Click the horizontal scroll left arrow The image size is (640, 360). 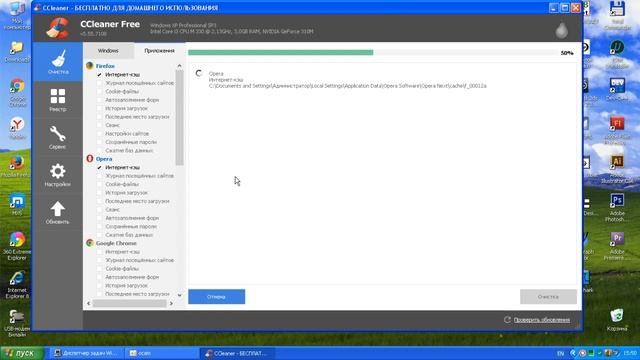[x=89, y=303]
